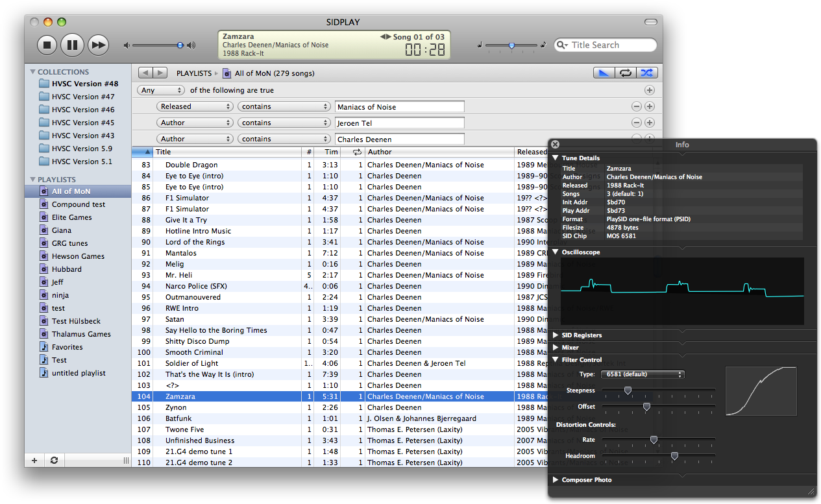Image resolution: width=821 pixels, height=504 pixels.
Task: Remove the Jeroen Tel author rule
Action: tap(637, 123)
